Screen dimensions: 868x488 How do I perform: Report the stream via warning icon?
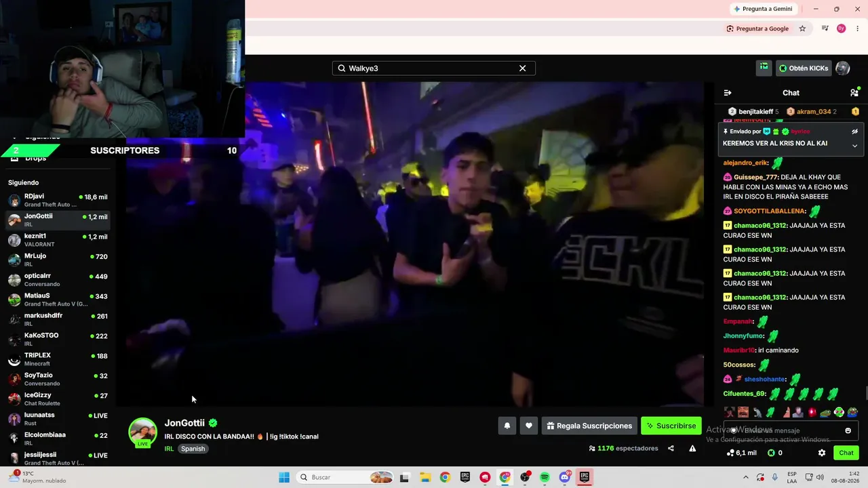(692, 448)
